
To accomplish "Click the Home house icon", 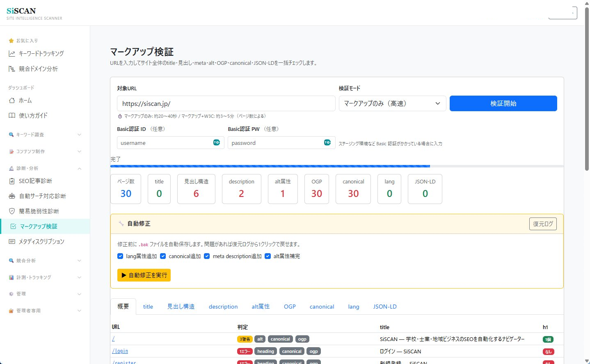I will coord(12,101).
